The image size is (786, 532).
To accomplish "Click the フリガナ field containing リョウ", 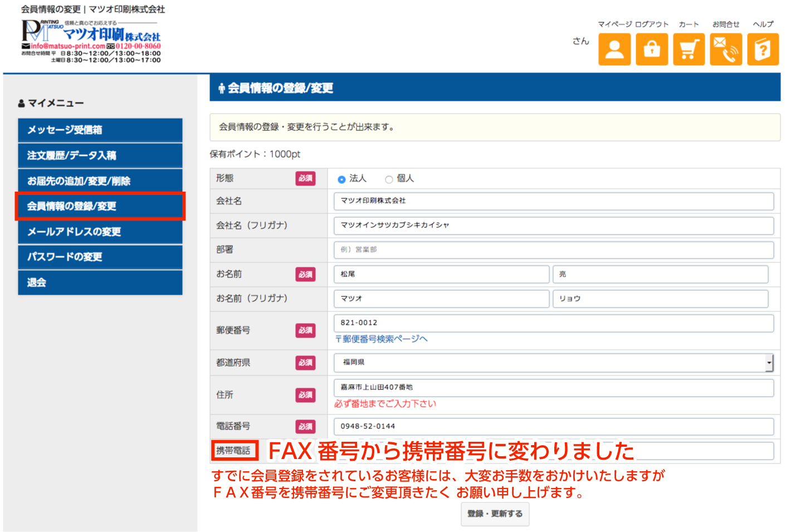I will tap(661, 299).
